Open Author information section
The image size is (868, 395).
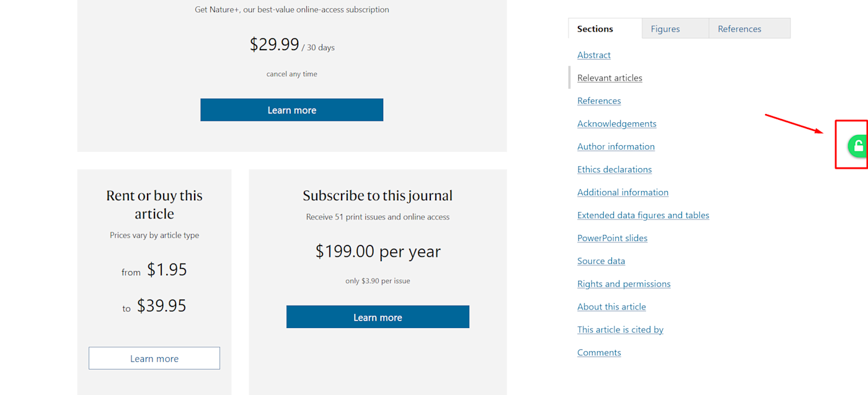coord(616,146)
